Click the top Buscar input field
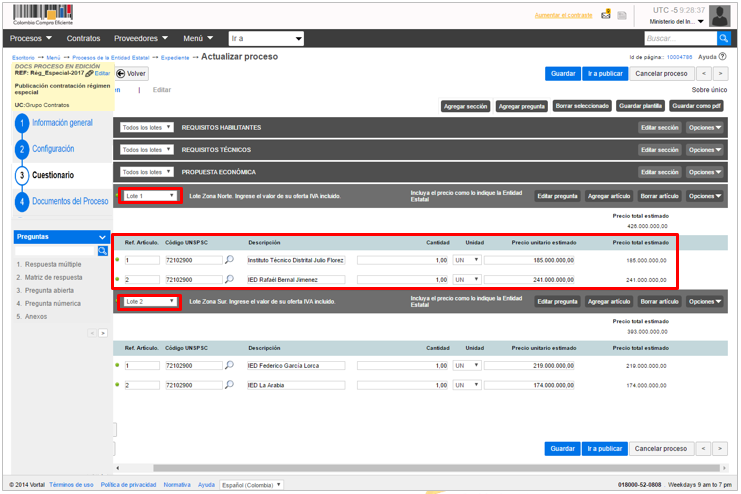The height and width of the screenshot is (494, 741). pyautogui.click(x=681, y=38)
